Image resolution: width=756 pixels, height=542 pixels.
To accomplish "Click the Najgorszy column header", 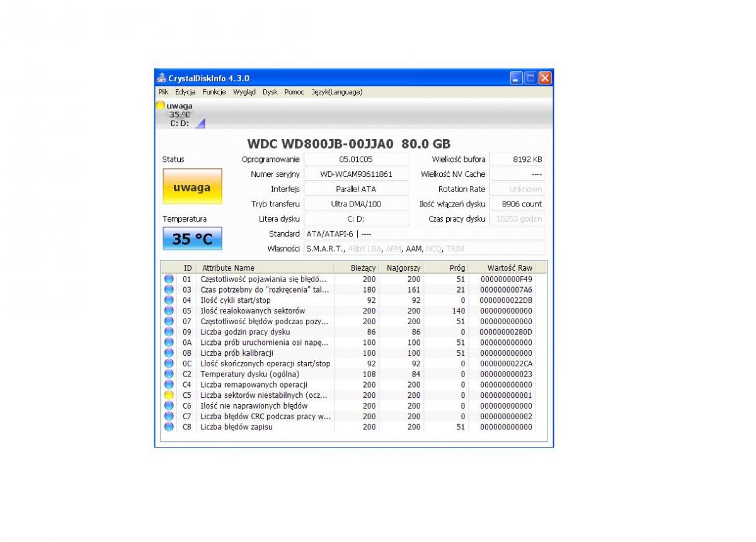I will 401,268.
